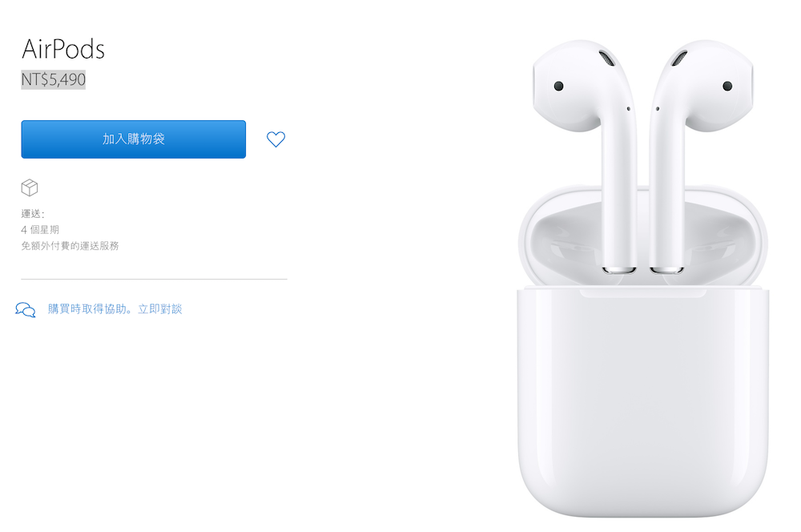Click the 運送: shipping label
The width and height of the screenshot is (801, 532).
(x=33, y=214)
